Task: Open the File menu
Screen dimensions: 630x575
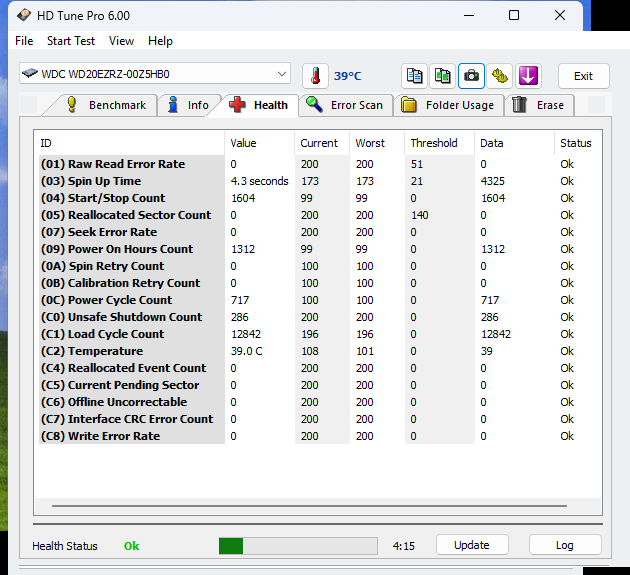Action: 24,41
